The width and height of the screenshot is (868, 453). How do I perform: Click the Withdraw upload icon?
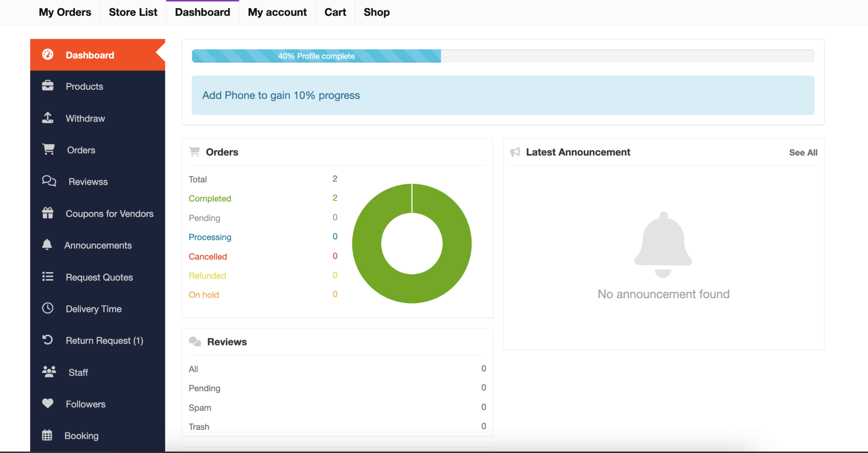(48, 118)
